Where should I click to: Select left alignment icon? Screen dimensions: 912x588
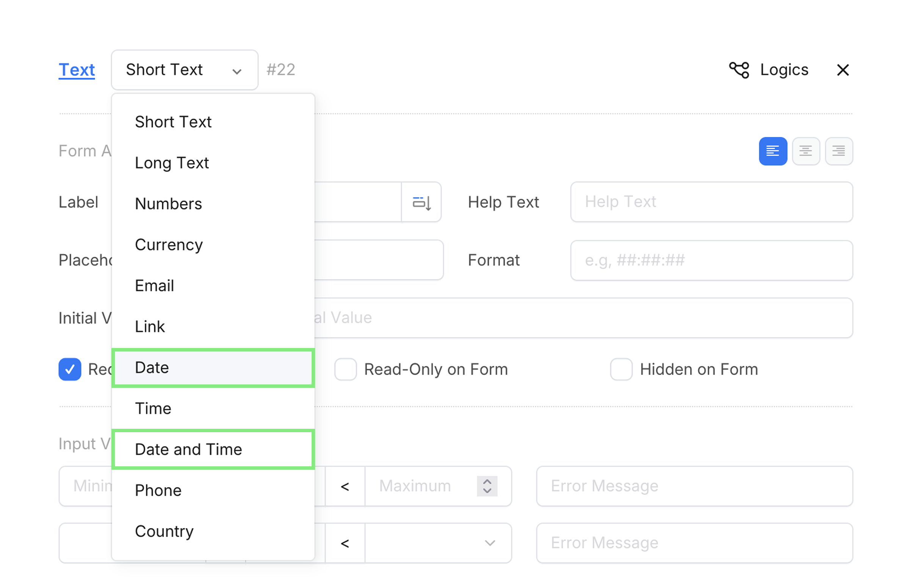773,151
